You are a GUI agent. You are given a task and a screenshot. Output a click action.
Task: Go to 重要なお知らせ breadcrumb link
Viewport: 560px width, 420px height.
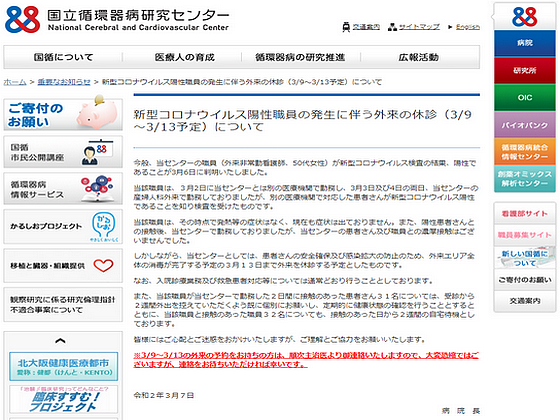(64, 82)
